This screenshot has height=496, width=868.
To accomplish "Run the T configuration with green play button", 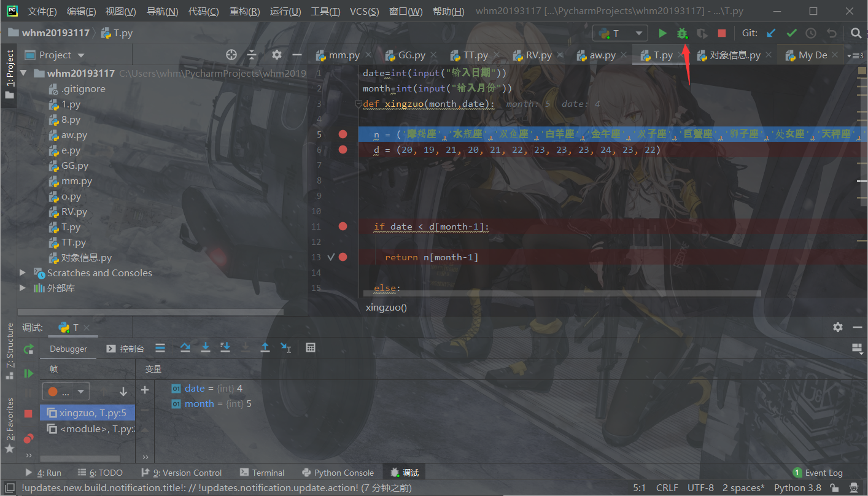I will [662, 33].
